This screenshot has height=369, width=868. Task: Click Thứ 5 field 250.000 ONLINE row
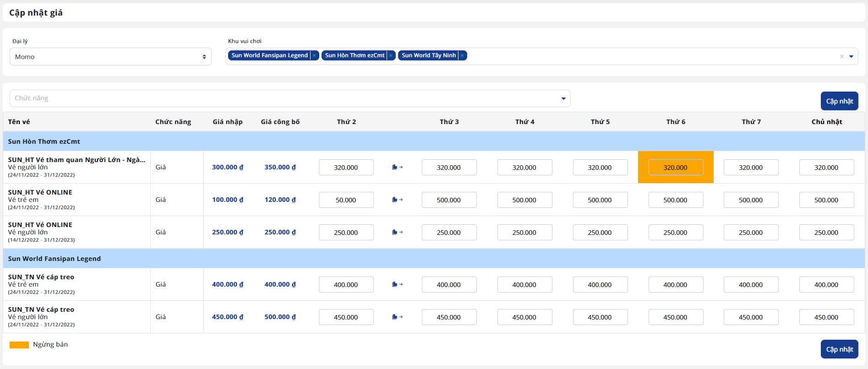(600, 233)
